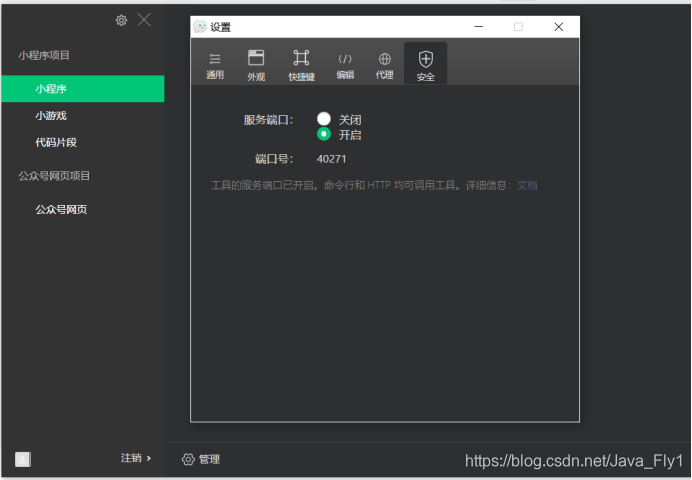Select the 安全 security tab
This screenshot has width=692, height=480.
[x=425, y=64]
